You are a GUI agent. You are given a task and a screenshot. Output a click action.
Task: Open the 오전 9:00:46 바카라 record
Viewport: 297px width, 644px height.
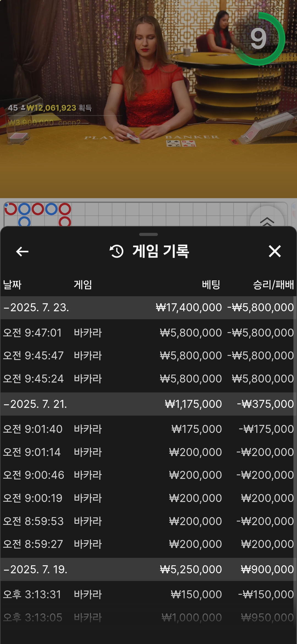click(148, 475)
